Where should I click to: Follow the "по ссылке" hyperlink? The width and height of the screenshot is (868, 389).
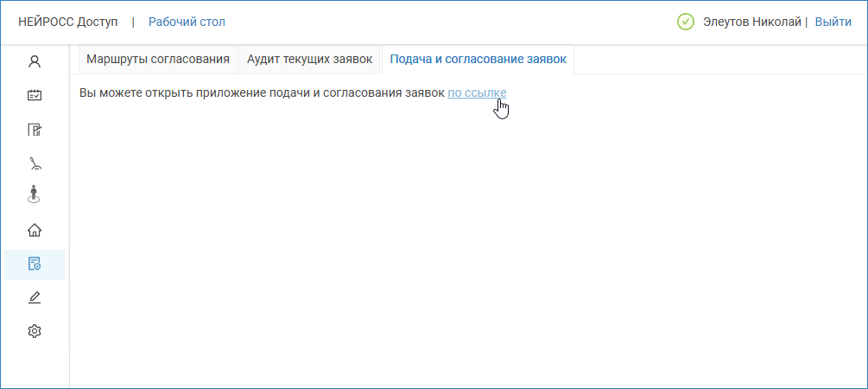click(x=477, y=92)
